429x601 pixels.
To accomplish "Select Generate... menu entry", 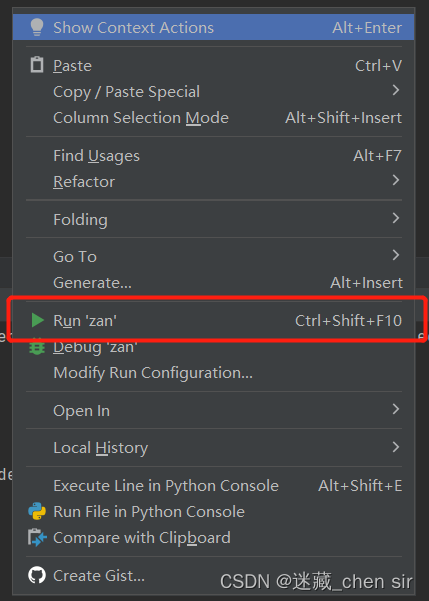I will click(214, 283).
